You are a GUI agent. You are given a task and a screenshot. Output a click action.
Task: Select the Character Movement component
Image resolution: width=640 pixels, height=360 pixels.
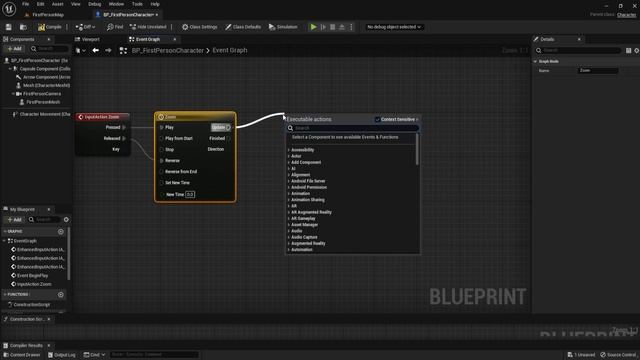coord(42,114)
